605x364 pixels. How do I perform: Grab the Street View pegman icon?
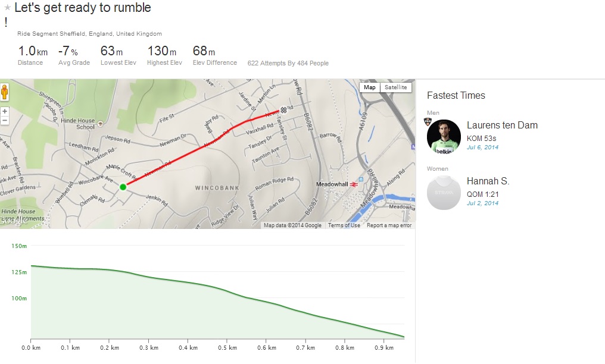click(x=5, y=93)
